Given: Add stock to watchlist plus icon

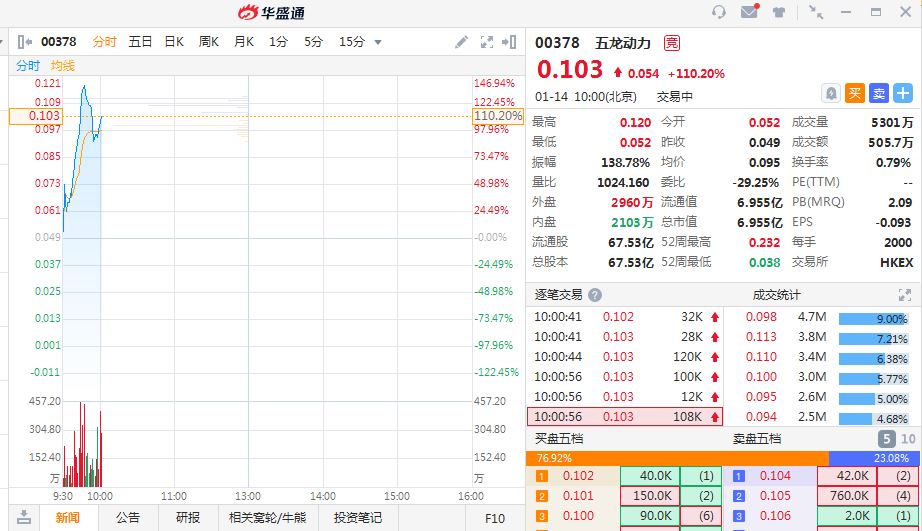Looking at the screenshot, I should tap(903, 93).
